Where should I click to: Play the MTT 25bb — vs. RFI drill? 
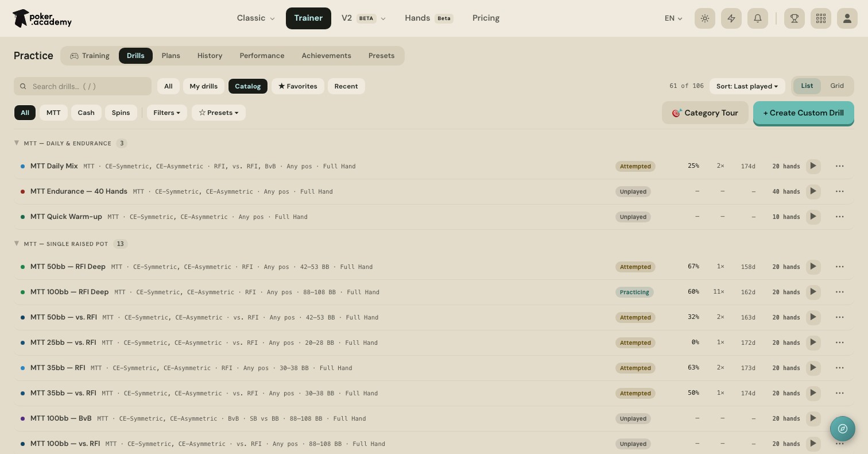[x=813, y=343]
